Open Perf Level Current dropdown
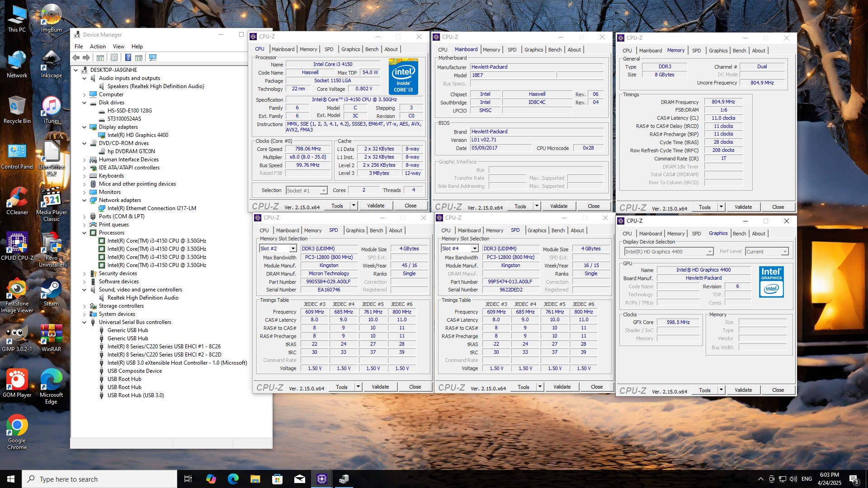 (785, 252)
